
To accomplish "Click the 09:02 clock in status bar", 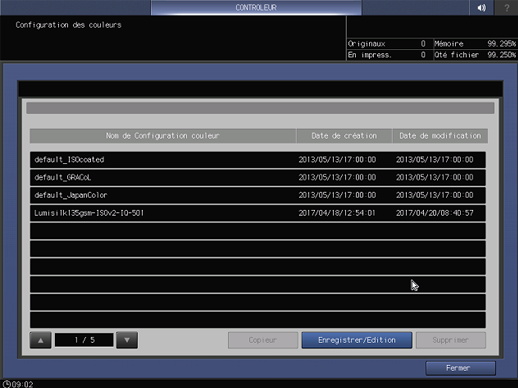I will (18, 384).
